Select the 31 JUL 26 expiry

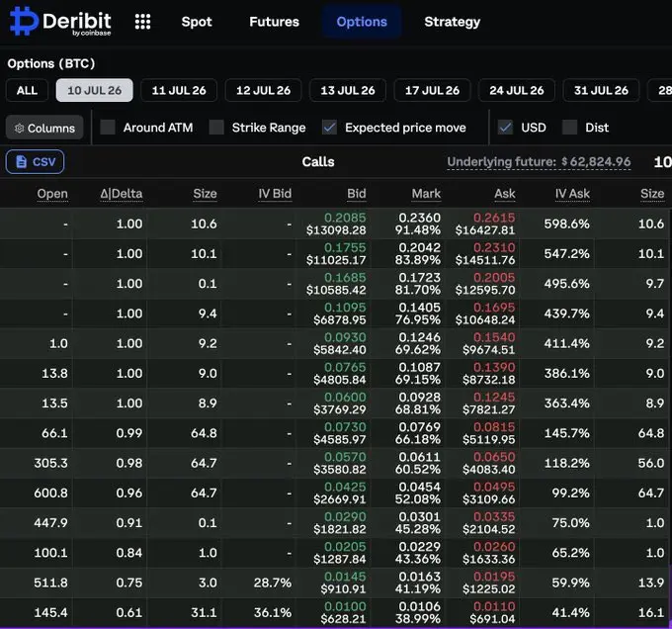pyautogui.click(x=601, y=90)
